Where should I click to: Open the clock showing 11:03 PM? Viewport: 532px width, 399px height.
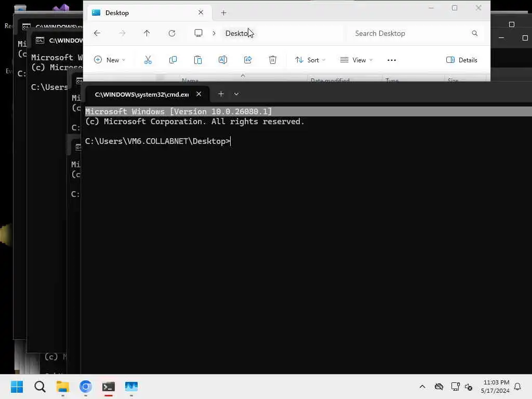(x=495, y=387)
